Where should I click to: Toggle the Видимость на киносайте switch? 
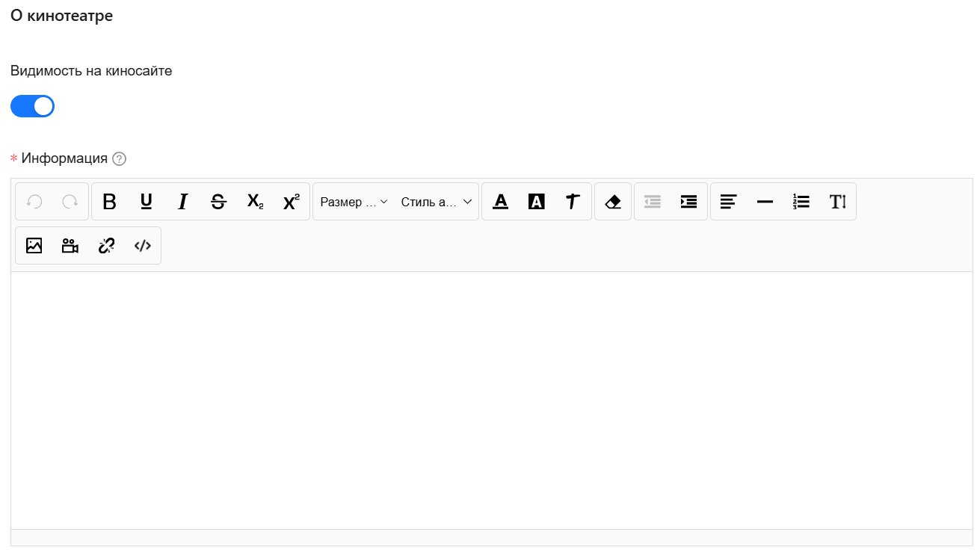[33, 106]
